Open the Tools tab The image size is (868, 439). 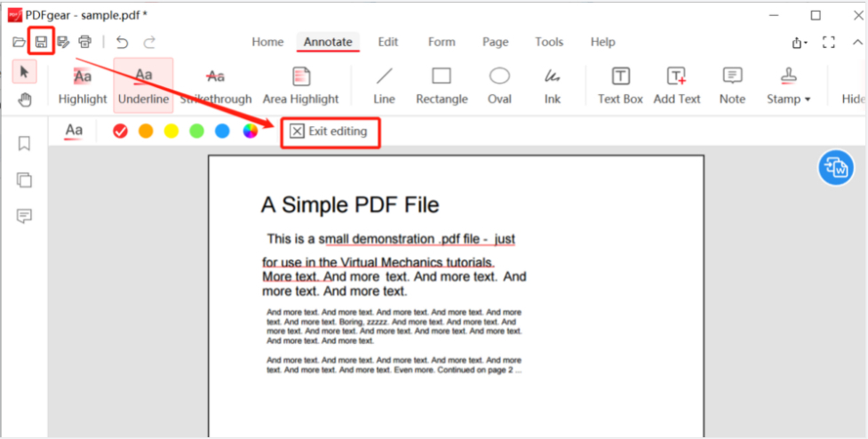click(548, 42)
